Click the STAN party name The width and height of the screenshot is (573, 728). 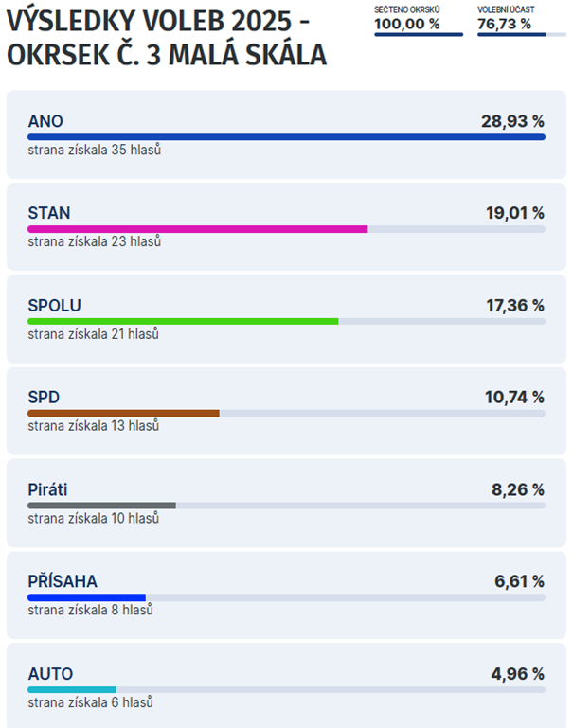(x=49, y=213)
